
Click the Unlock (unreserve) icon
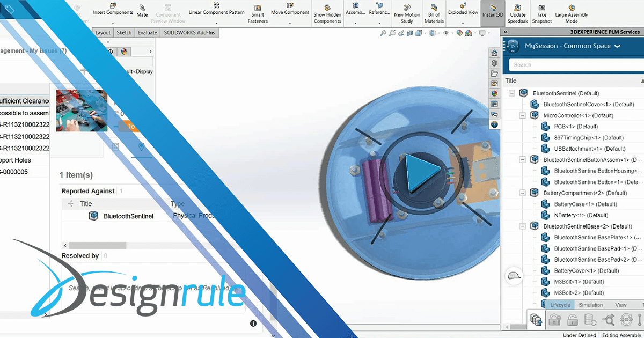pyautogui.click(x=572, y=320)
